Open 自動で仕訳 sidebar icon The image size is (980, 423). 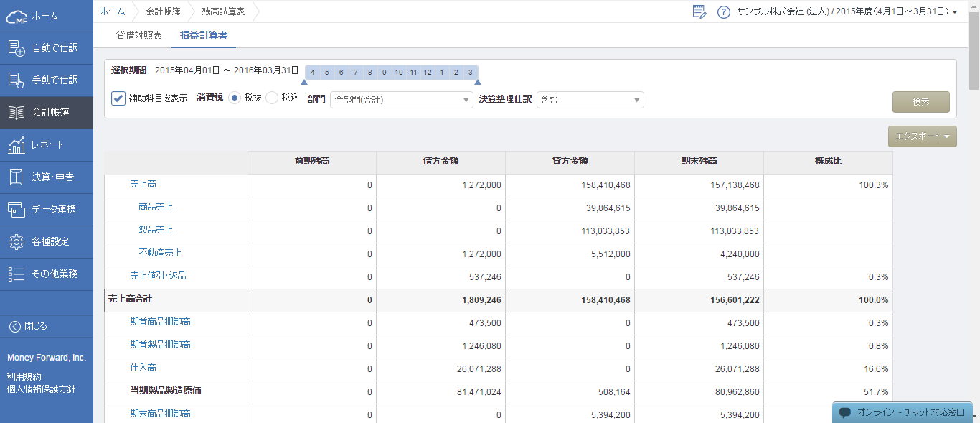[x=17, y=48]
